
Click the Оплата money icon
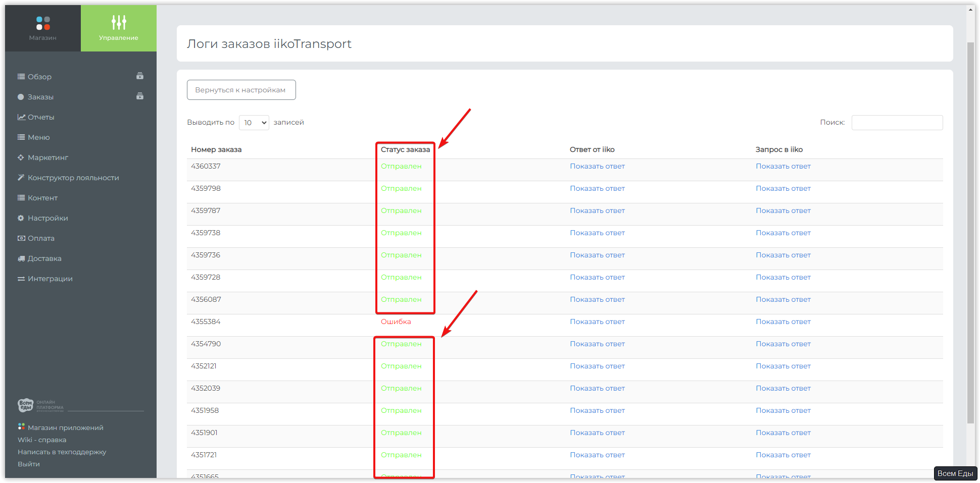click(21, 238)
